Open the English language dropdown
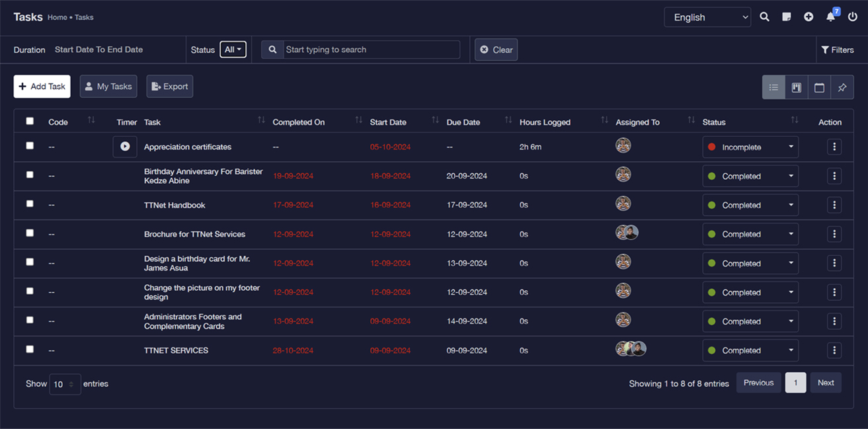Image resolution: width=868 pixels, height=429 pixels. click(707, 17)
